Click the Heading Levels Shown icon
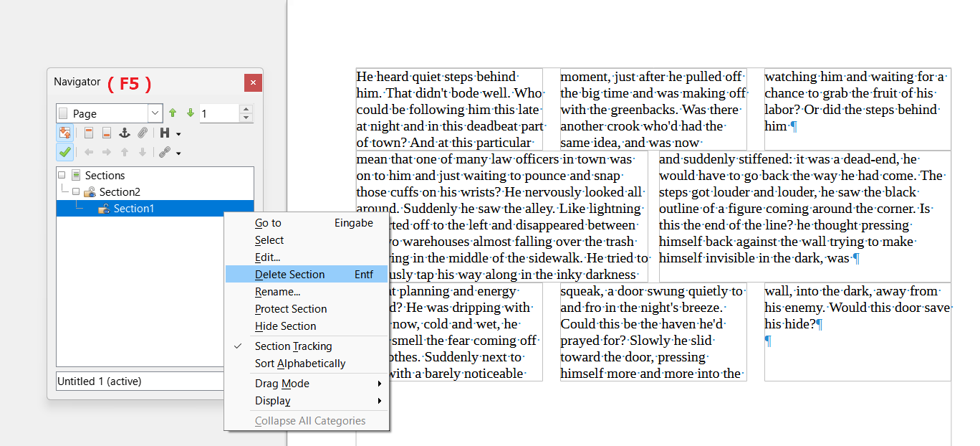980x446 pixels. pyautogui.click(x=165, y=133)
